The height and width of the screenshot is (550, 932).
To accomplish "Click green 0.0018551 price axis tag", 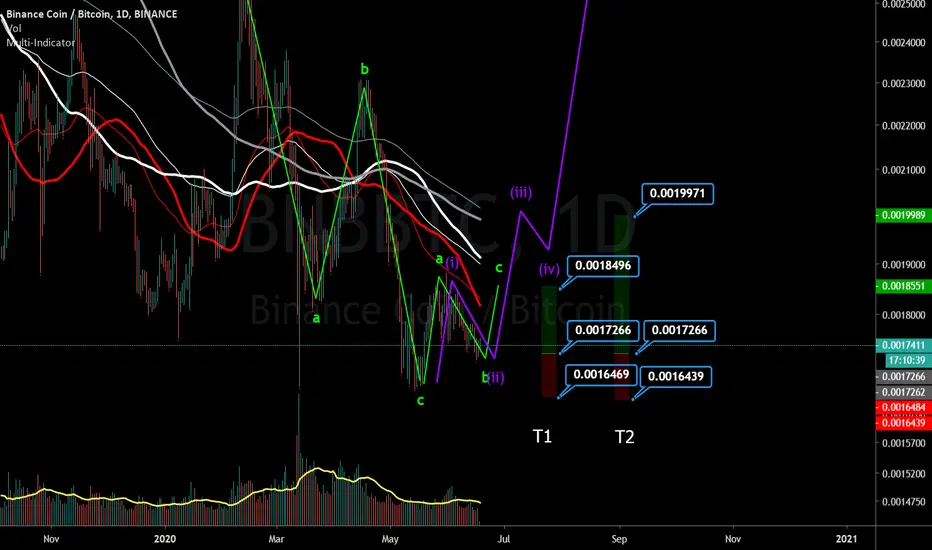I will click(903, 286).
